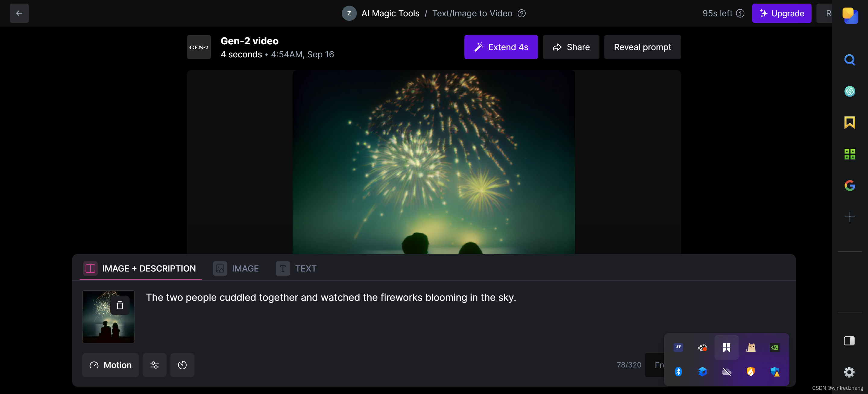The width and height of the screenshot is (868, 394).
Task: Click the Extend 4s button
Action: point(501,47)
